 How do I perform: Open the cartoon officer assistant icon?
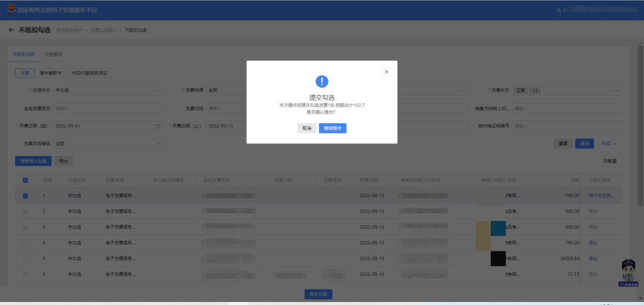tap(629, 271)
